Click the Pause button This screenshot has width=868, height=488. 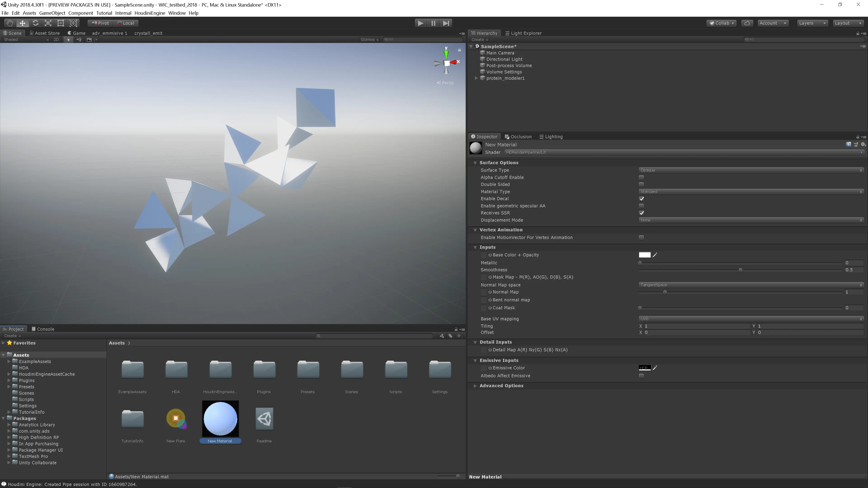(x=433, y=23)
